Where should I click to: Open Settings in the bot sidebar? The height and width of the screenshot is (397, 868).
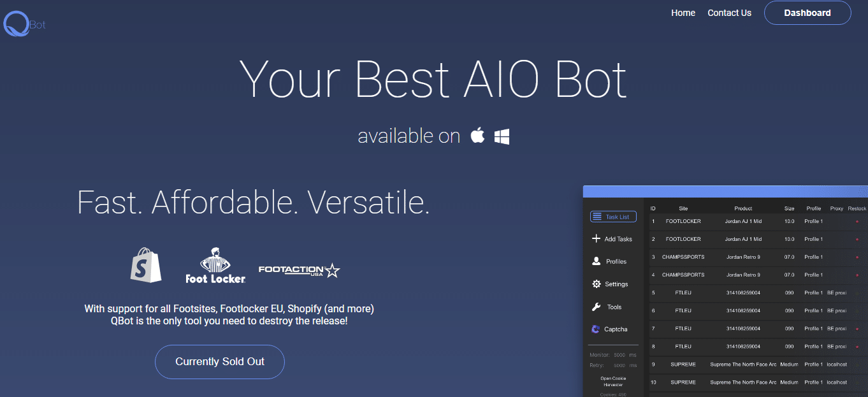click(610, 284)
